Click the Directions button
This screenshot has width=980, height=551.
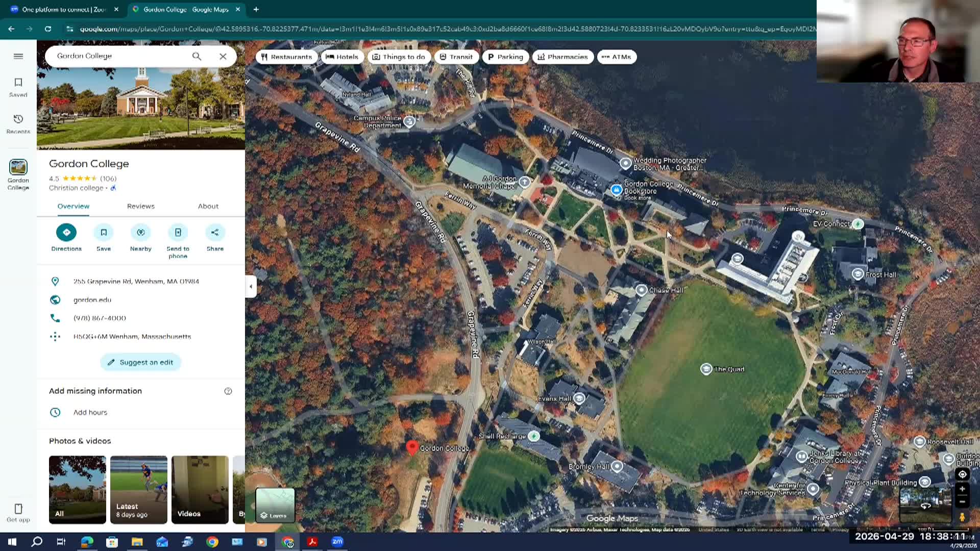pyautogui.click(x=66, y=238)
